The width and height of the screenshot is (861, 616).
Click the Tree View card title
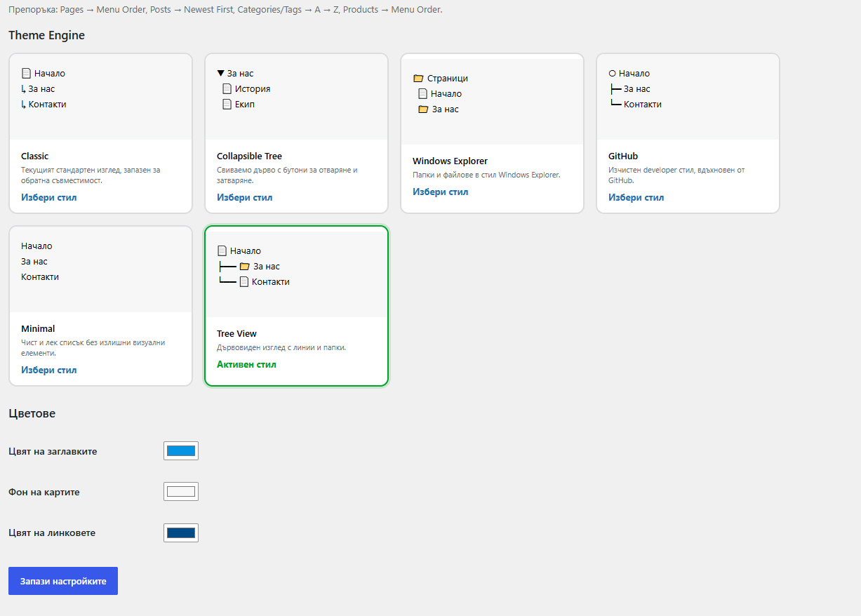pos(236,333)
